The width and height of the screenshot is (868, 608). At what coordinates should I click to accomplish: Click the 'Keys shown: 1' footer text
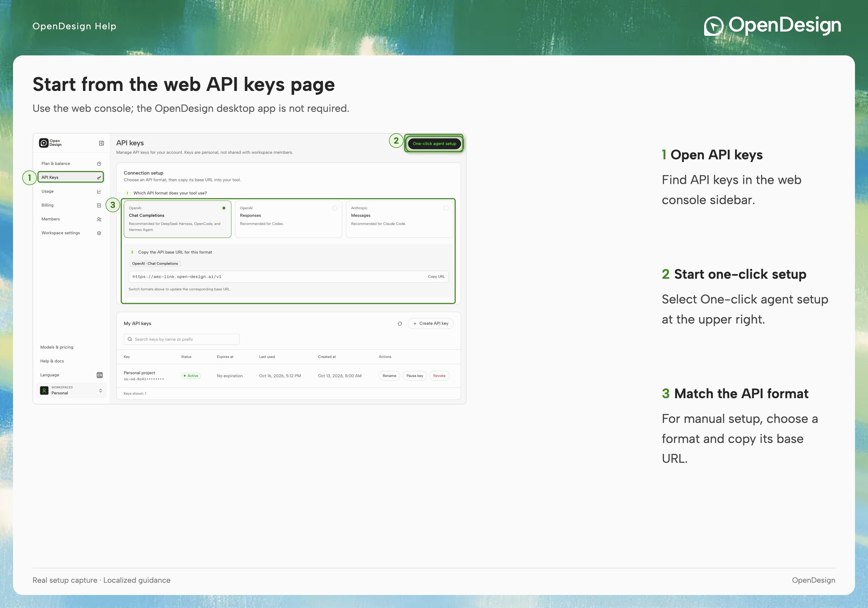pyautogui.click(x=135, y=394)
